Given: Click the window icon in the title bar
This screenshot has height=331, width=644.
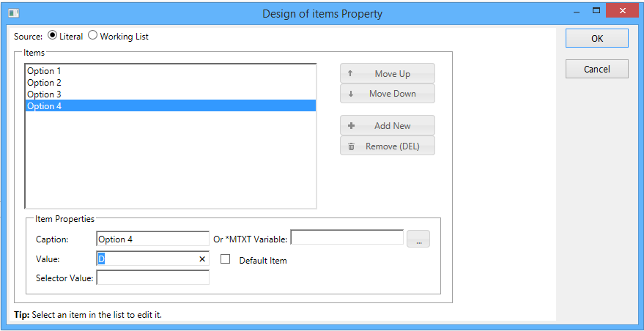Looking at the screenshot, I should [x=13, y=13].
